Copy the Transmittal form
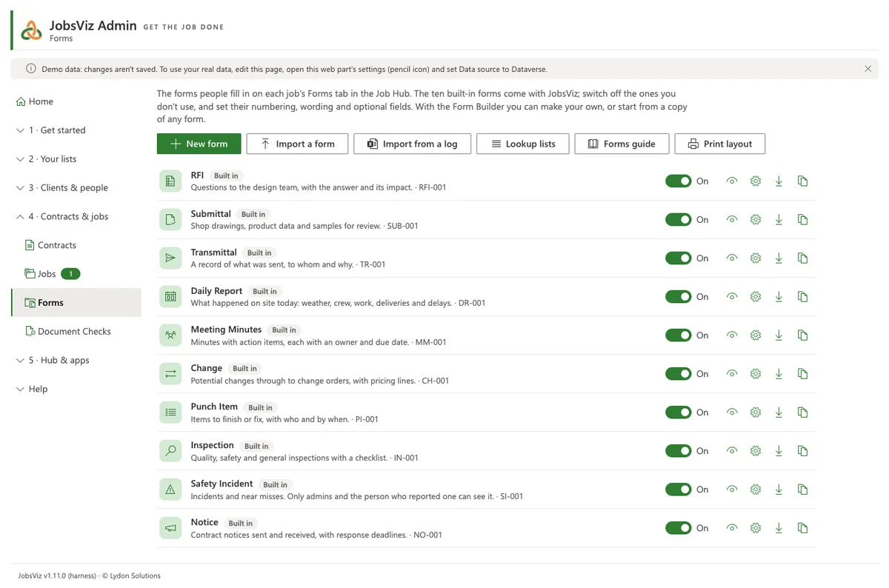 [x=802, y=258]
